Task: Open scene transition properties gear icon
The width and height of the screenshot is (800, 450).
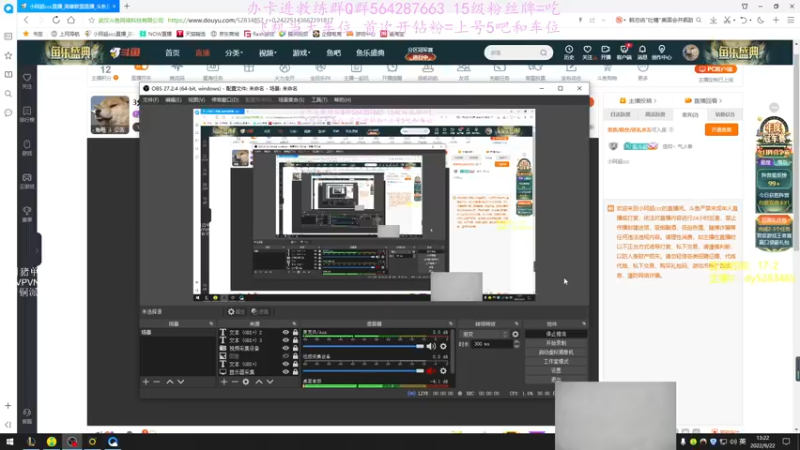Action: tap(515, 334)
